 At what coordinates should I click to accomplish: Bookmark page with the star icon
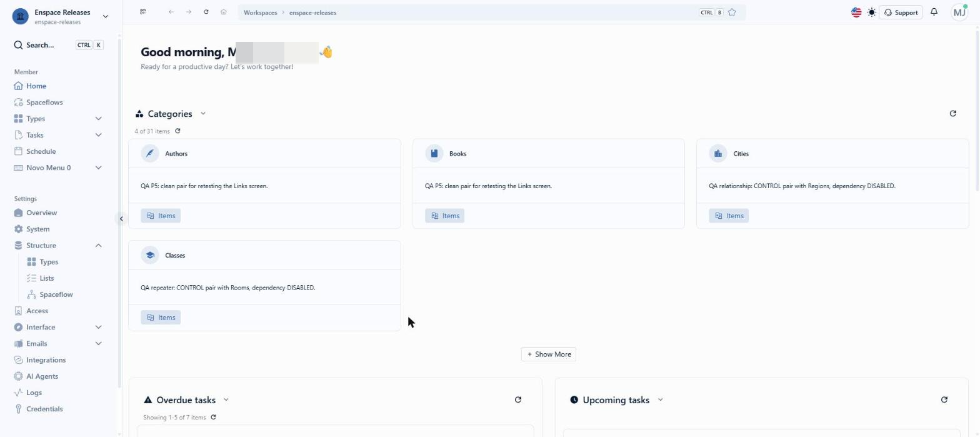pyautogui.click(x=732, y=13)
